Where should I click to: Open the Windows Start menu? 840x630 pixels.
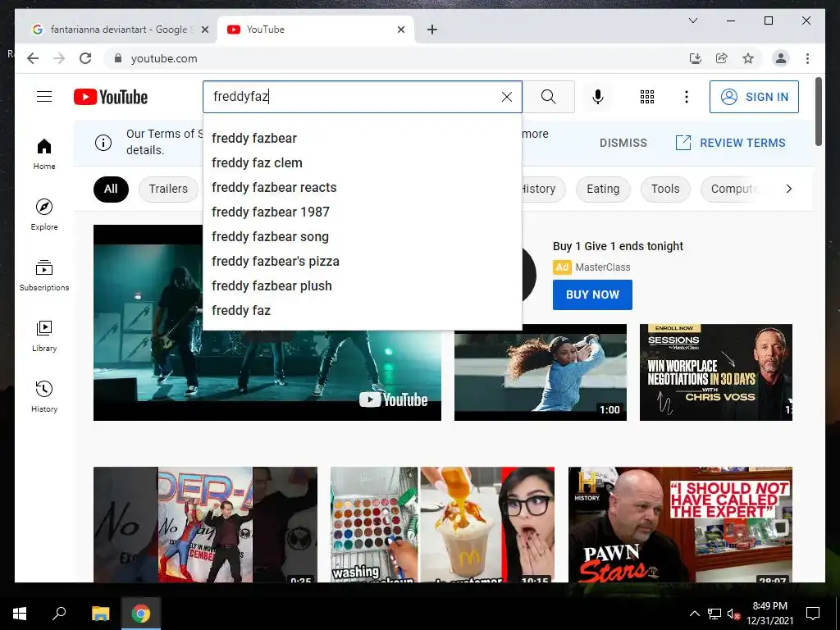[20, 614]
